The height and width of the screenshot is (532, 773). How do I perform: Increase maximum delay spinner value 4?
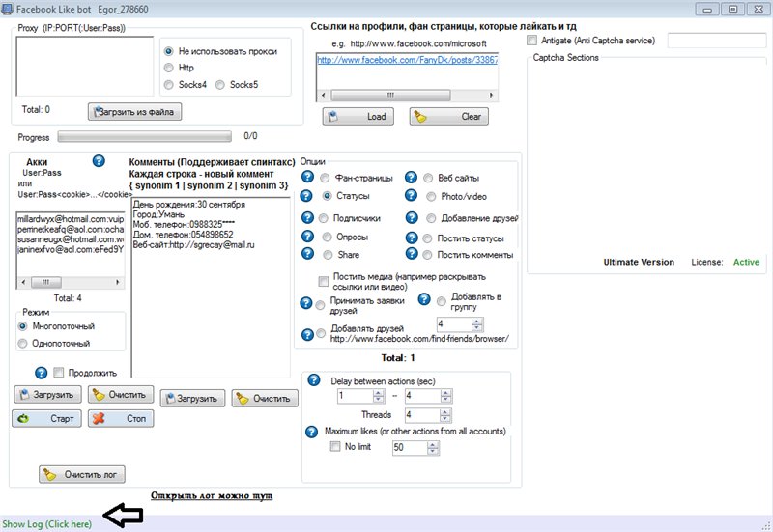tap(445, 393)
